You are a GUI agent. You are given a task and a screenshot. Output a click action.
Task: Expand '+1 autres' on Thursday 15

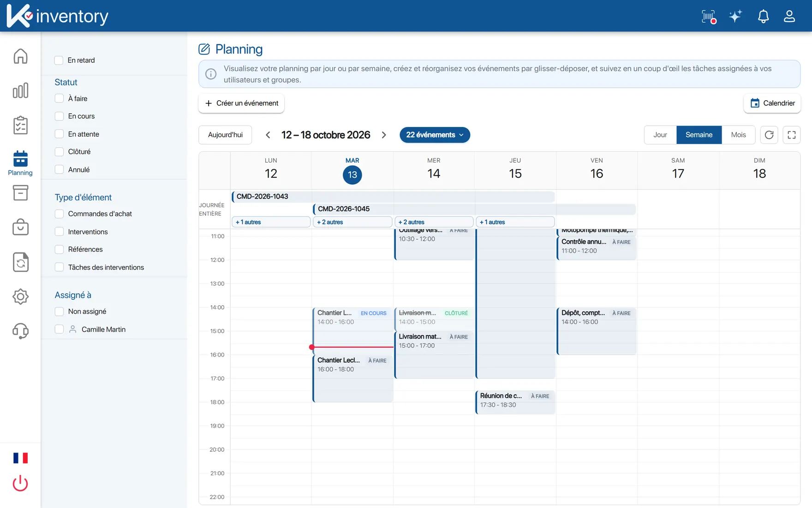click(x=515, y=222)
